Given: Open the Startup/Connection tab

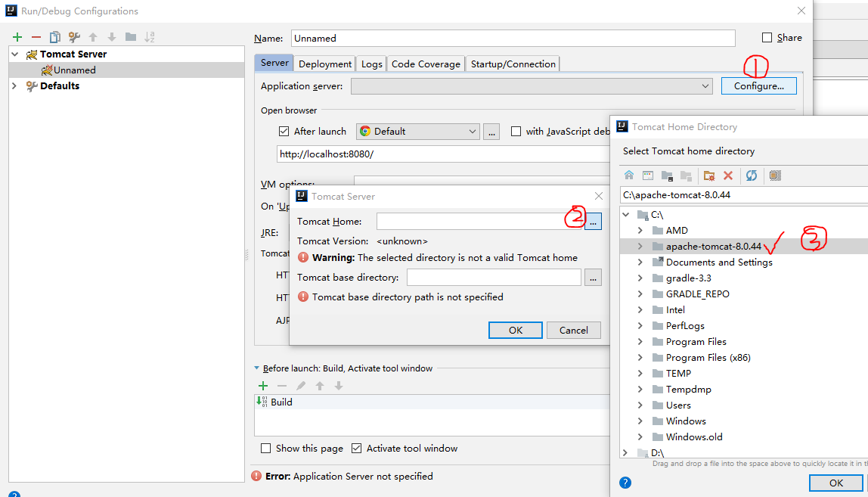Looking at the screenshot, I should point(513,64).
